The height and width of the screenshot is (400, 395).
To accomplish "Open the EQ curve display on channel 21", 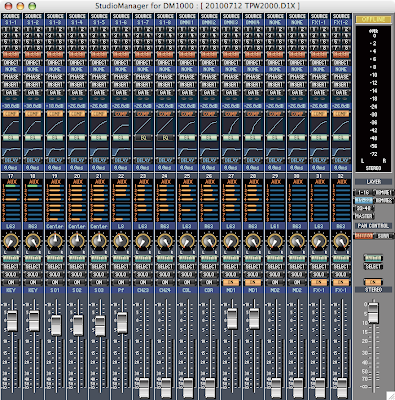I will [99, 150].
